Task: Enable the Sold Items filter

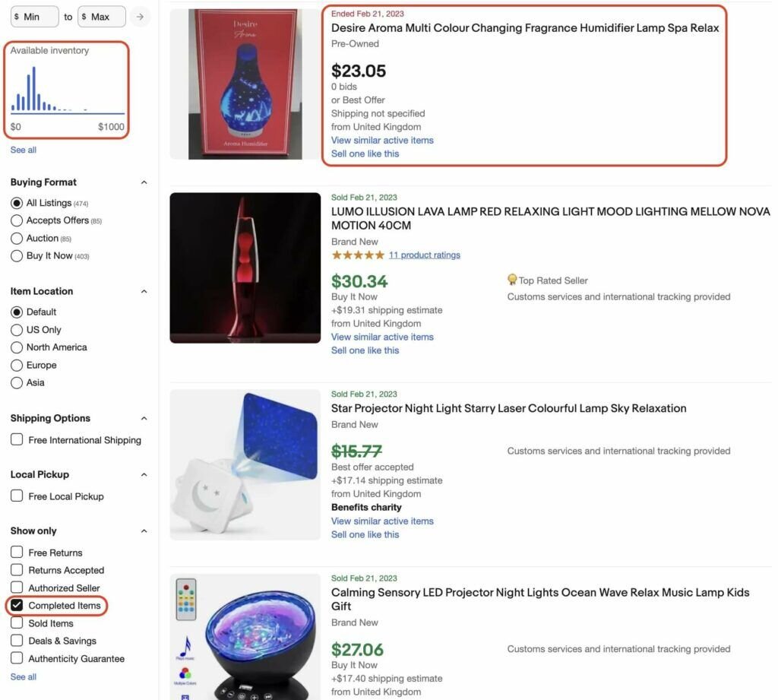Action: click(16, 623)
